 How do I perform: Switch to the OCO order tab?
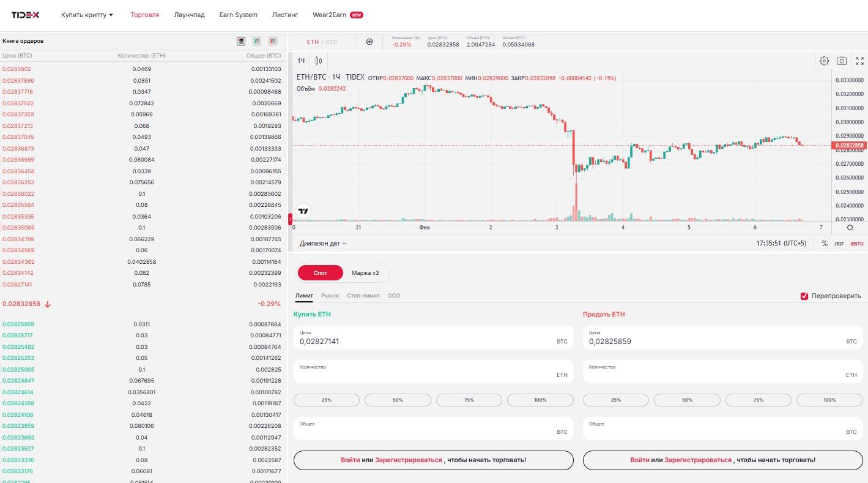pos(394,296)
